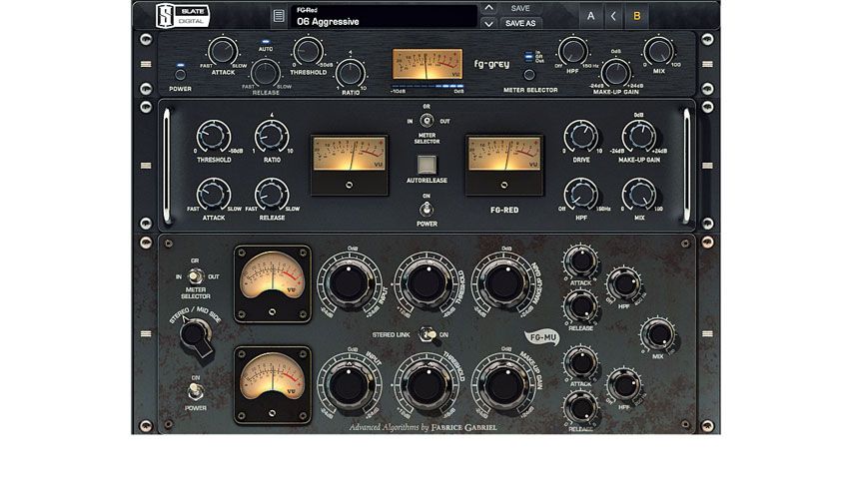This screenshot has width=849, height=504.
Task: Click the FG-Red HPF knob
Action: click(x=581, y=195)
